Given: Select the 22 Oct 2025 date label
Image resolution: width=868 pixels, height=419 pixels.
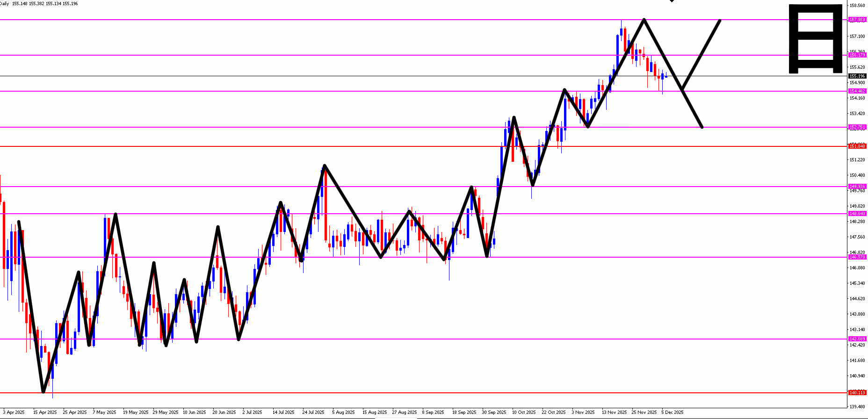Looking at the screenshot, I should pos(554,412).
